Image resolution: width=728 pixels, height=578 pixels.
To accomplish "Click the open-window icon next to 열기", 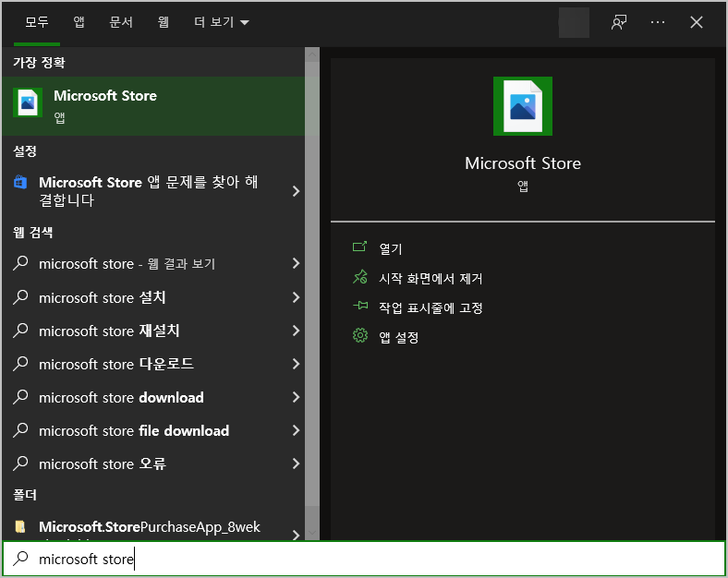I will coord(359,247).
